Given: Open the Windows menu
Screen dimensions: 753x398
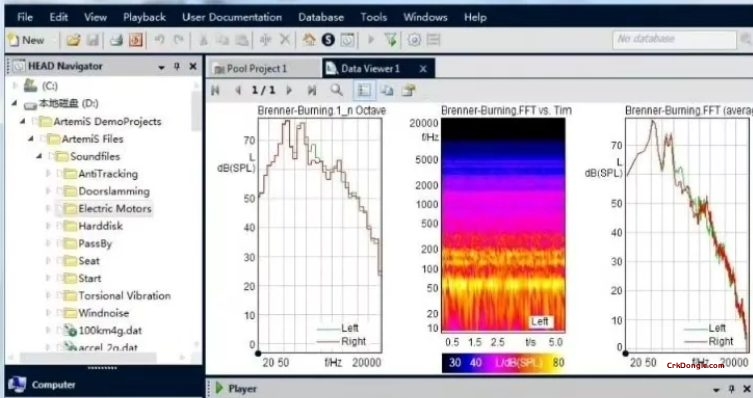Looking at the screenshot, I should tap(425, 17).
